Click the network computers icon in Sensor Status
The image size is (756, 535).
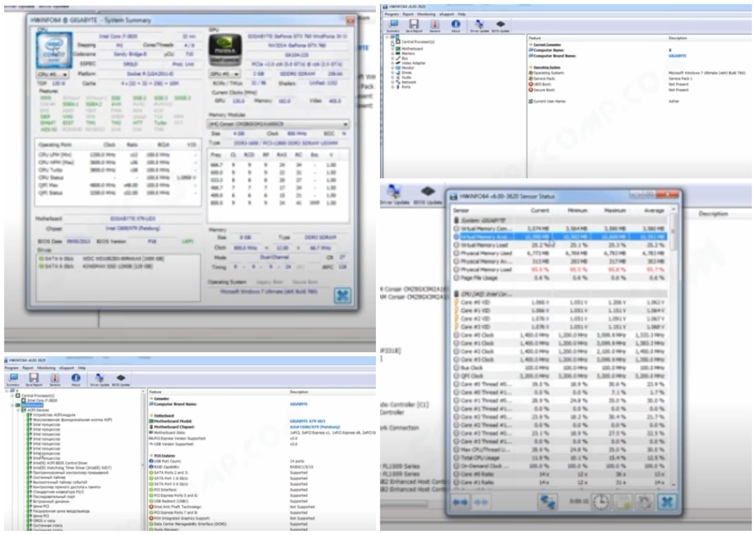pyautogui.click(x=547, y=502)
